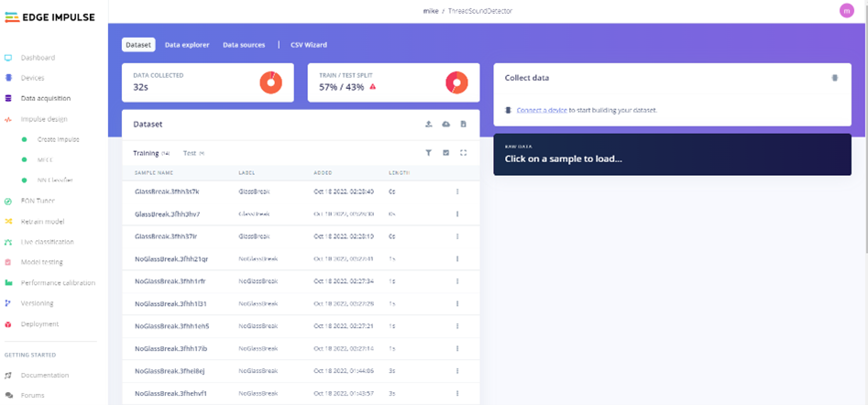The height and width of the screenshot is (405, 868).
Task: Click the device icon in Collect data panel
Action: click(x=834, y=78)
